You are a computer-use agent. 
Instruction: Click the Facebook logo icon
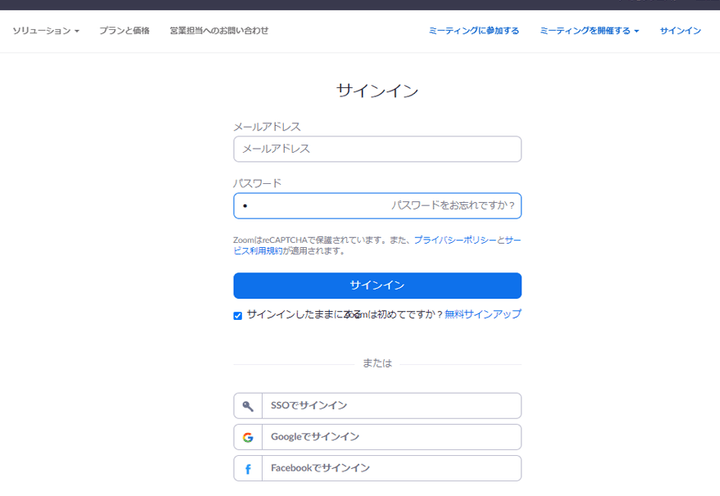click(248, 469)
